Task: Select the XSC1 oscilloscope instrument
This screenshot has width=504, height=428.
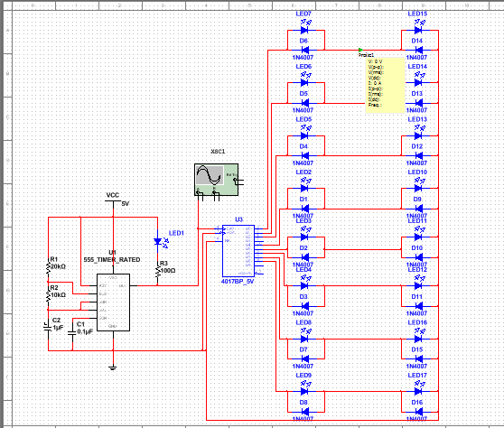Action: (216, 180)
